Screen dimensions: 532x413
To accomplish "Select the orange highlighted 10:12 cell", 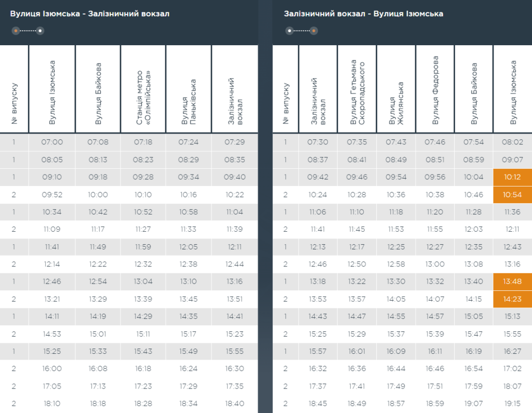I will click(x=512, y=177).
